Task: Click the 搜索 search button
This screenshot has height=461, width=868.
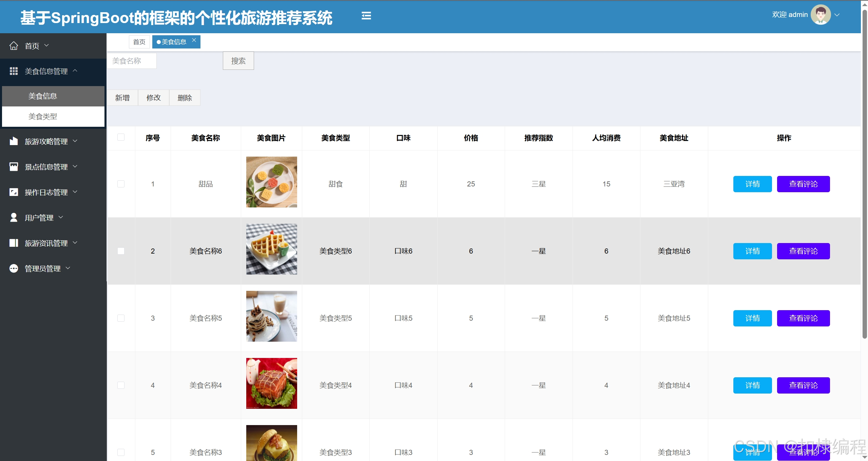Action: [x=238, y=61]
